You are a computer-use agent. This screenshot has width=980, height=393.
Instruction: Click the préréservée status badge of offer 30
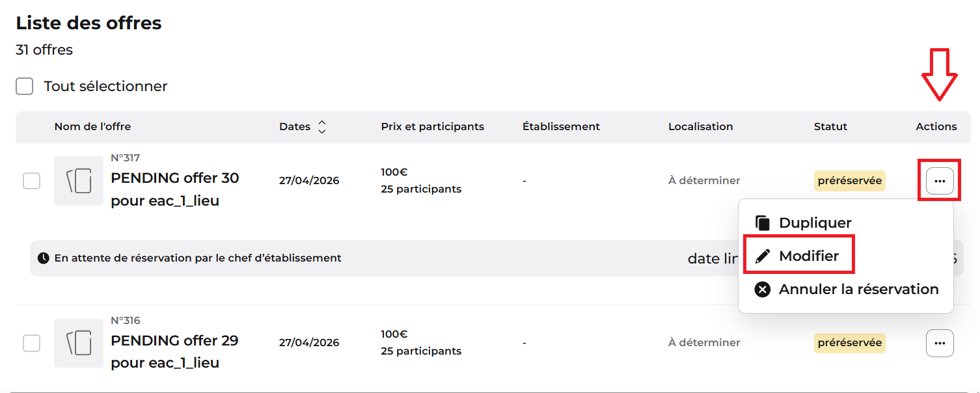[850, 181]
